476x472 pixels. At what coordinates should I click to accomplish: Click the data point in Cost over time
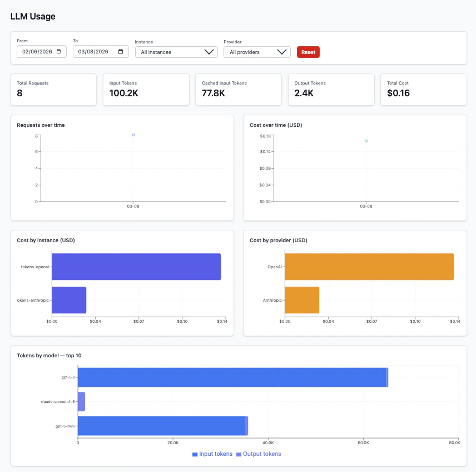pyautogui.click(x=365, y=141)
